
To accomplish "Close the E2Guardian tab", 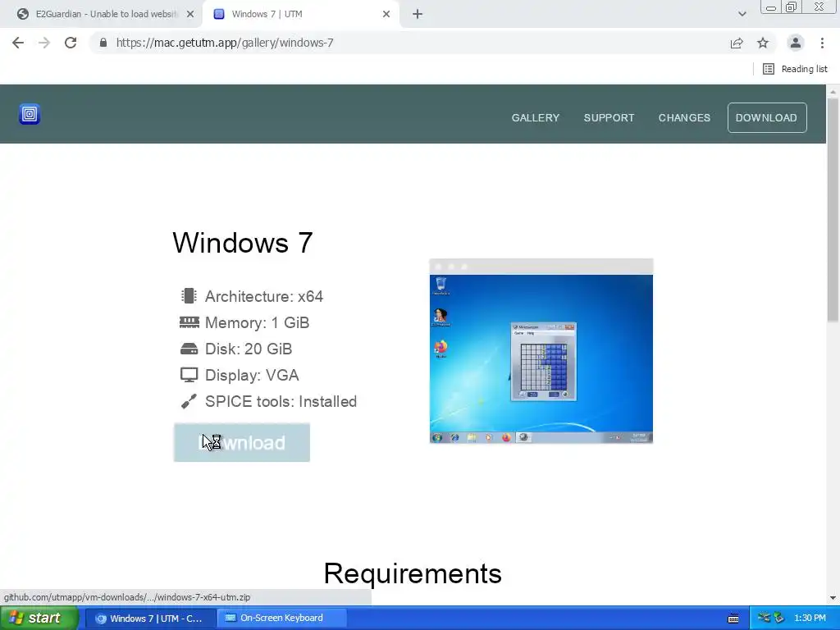I will pyautogui.click(x=190, y=15).
